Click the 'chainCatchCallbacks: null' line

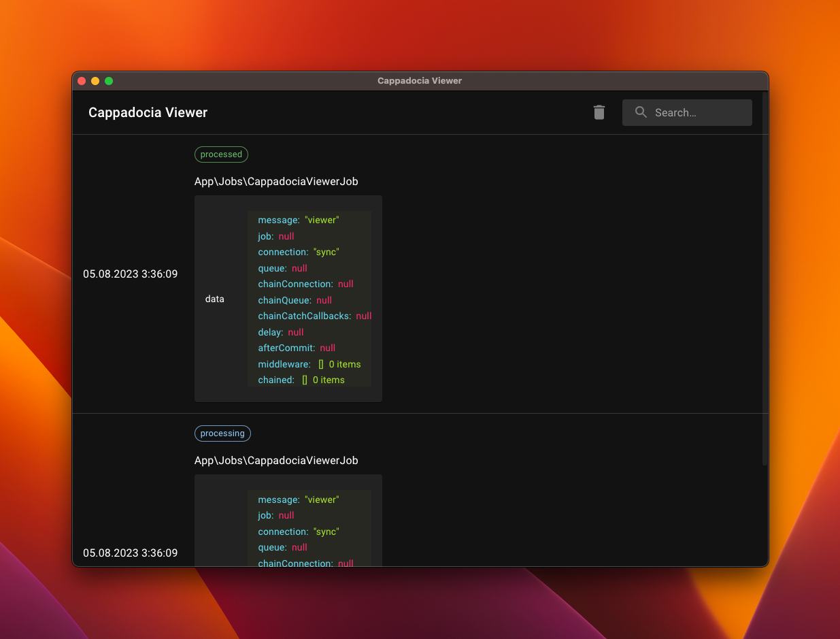point(315,316)
